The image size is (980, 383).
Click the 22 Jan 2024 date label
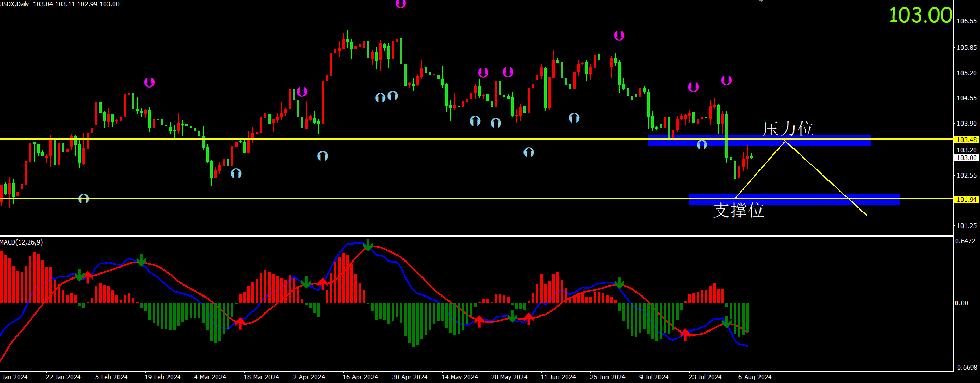point(63,377)
